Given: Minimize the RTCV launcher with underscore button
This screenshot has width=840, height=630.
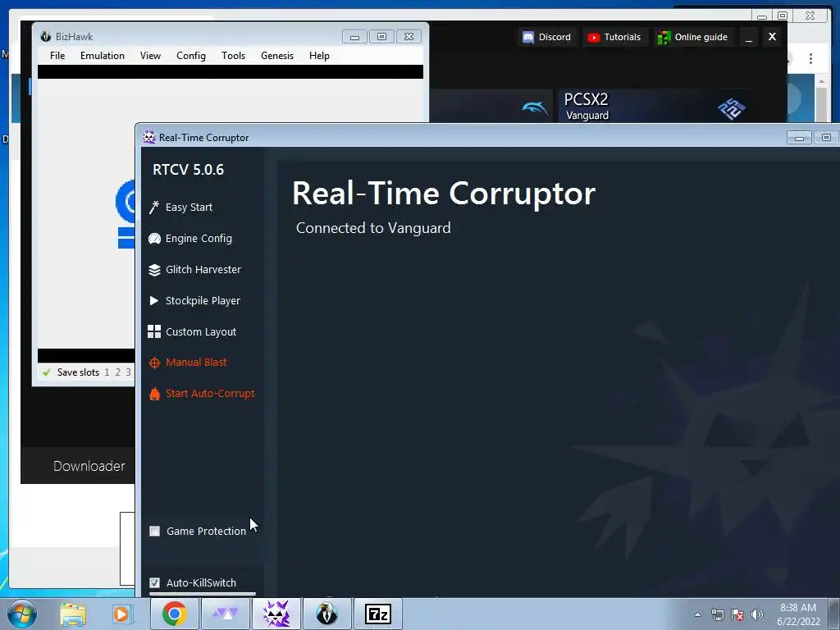Looking at the screenshot, I should click(x=749, y=37).
